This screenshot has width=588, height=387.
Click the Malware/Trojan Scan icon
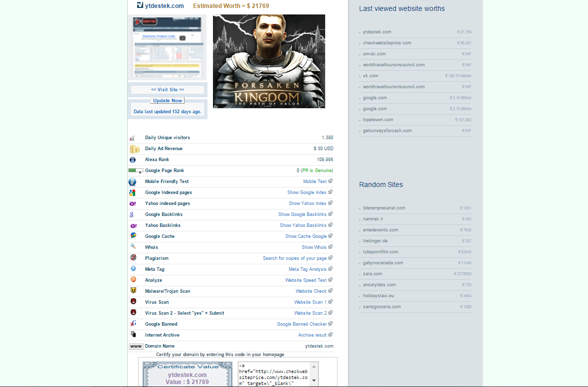click(133, 290)
